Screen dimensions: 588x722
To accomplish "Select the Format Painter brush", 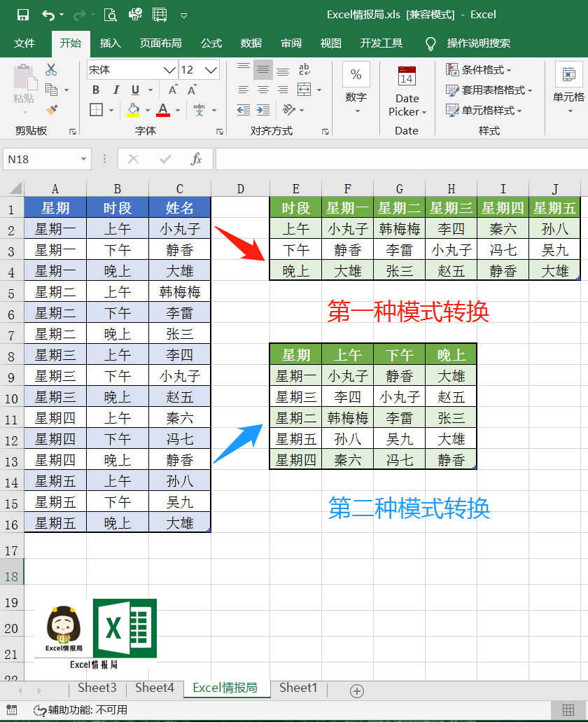I will coord(51,110).
